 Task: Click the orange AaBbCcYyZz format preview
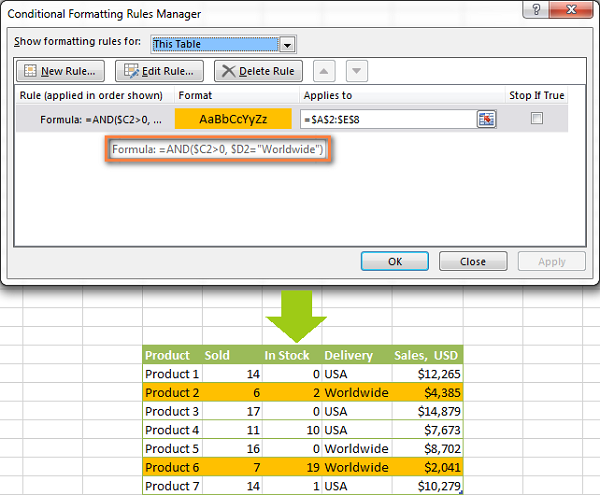click(233, 118)
